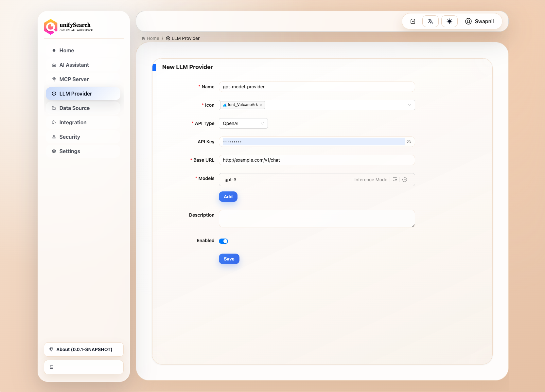Remove the font_VolcanoArk icon tag

point(261,105)
